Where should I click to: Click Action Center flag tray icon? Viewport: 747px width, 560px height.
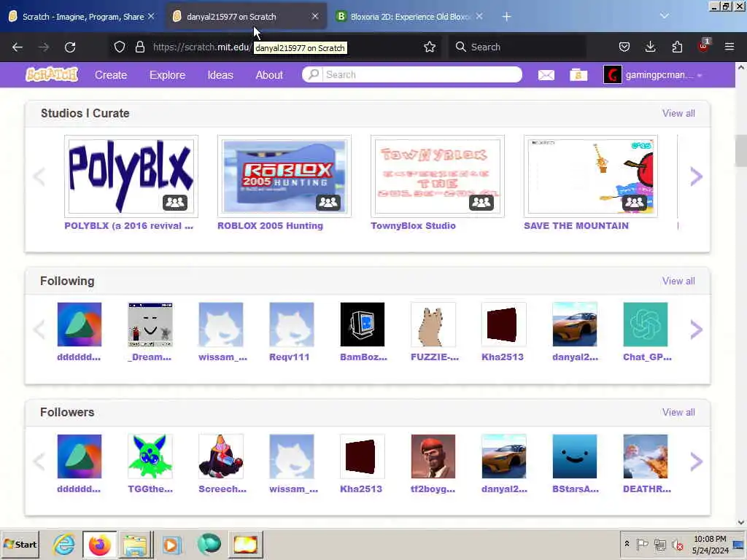tap(642, 544)
